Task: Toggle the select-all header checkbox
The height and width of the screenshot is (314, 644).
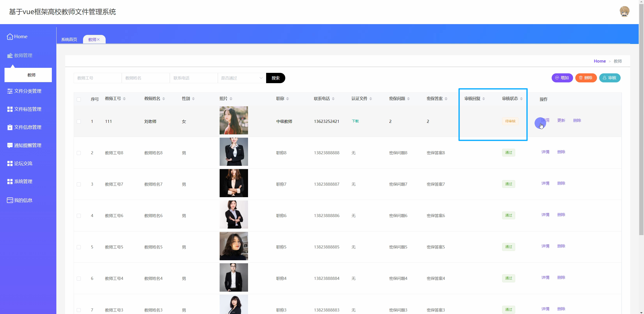Action: pos(79,99)
